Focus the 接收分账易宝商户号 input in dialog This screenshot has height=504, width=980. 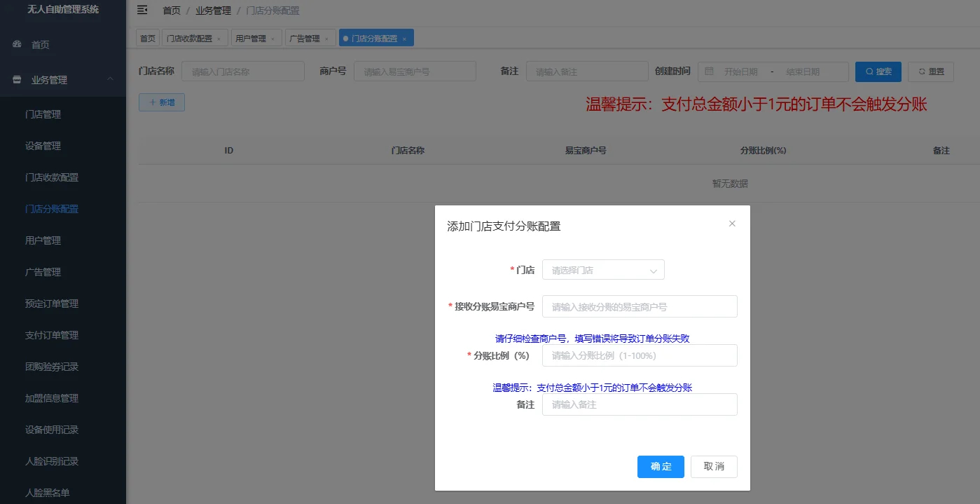tap(639, 306)
